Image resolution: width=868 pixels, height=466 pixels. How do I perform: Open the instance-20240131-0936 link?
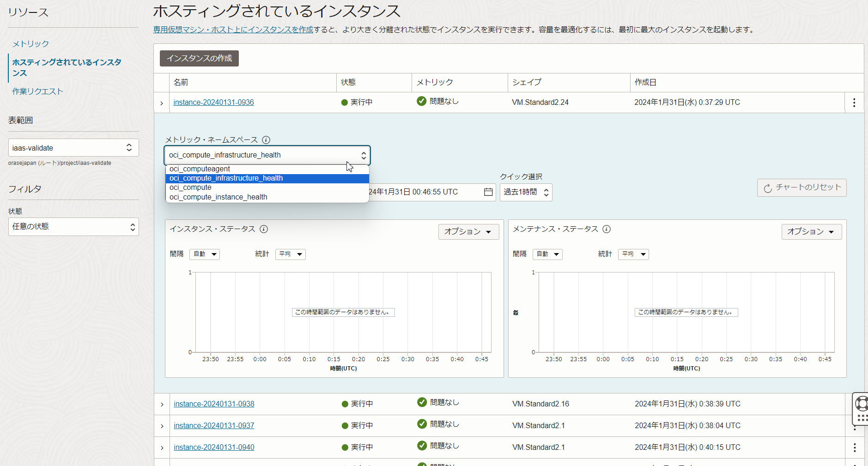[x=213, y=103]
